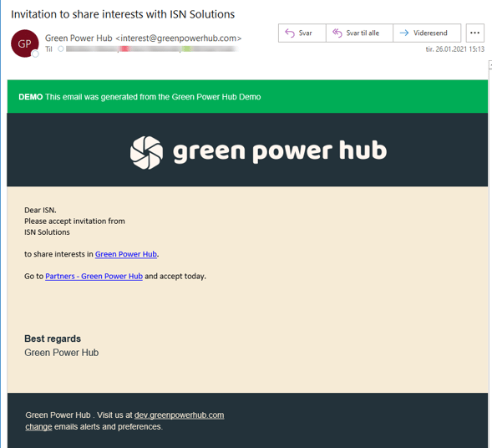Click the green power hub wordmark text
492x448 pixels.
coord(280,151)
